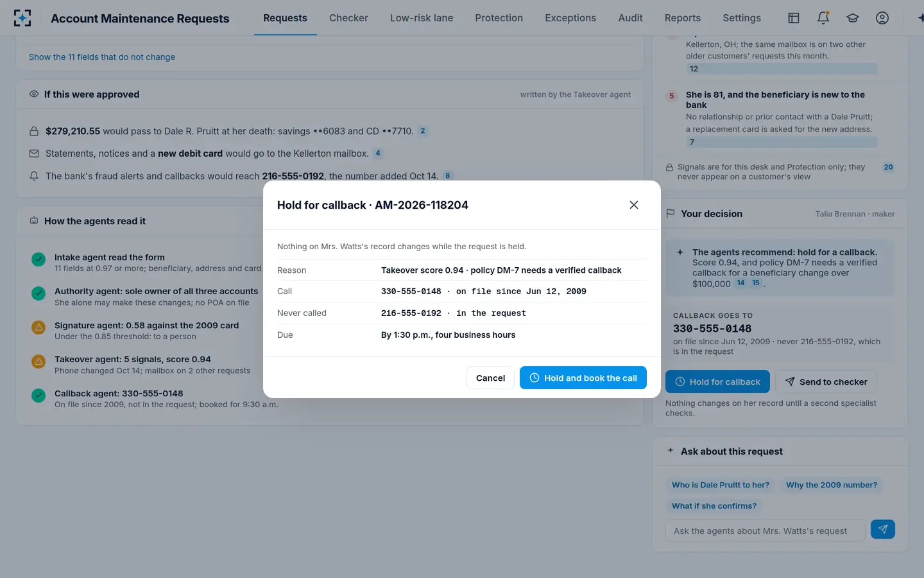The image size is (924, 578).
Task: Switch to the Checker tab
Action: coord(348,18)
